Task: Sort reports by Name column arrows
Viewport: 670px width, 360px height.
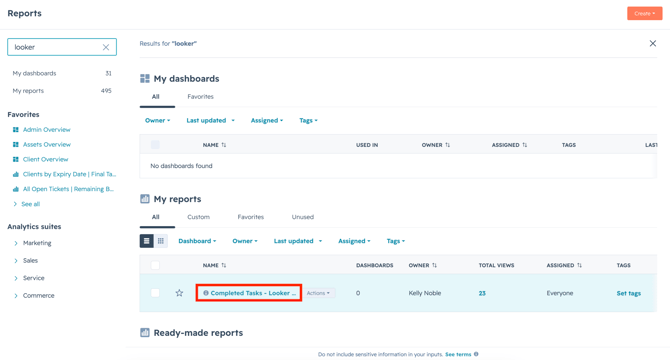Action: pos(224,266)
